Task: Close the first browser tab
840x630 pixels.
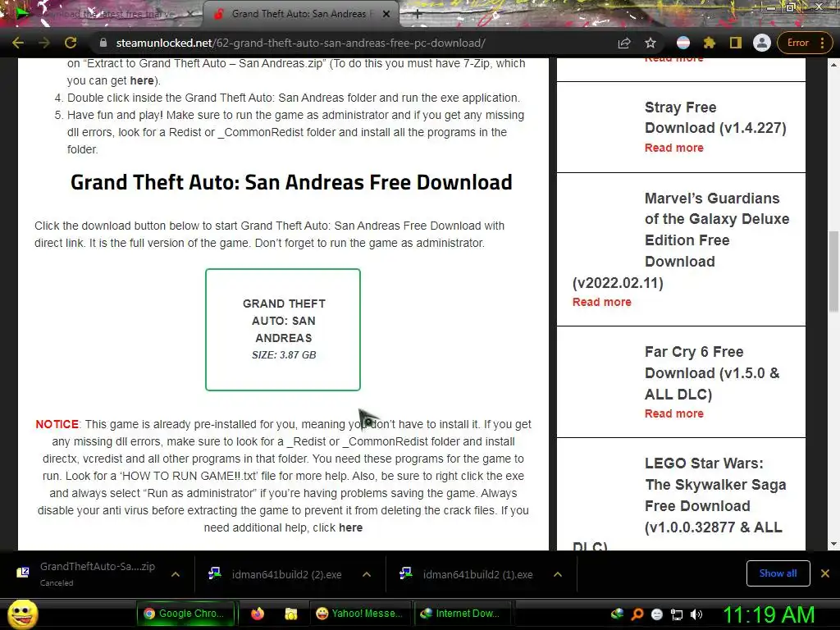Action: pos(189,15)
